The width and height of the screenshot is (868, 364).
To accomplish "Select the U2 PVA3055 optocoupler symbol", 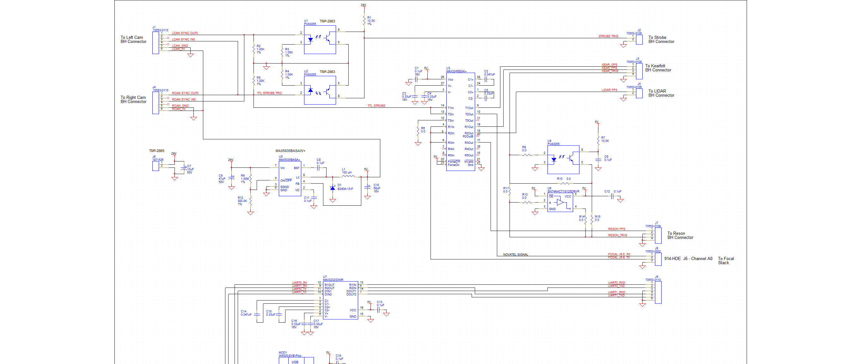I will pyautogui.click(x=320, y=90).
